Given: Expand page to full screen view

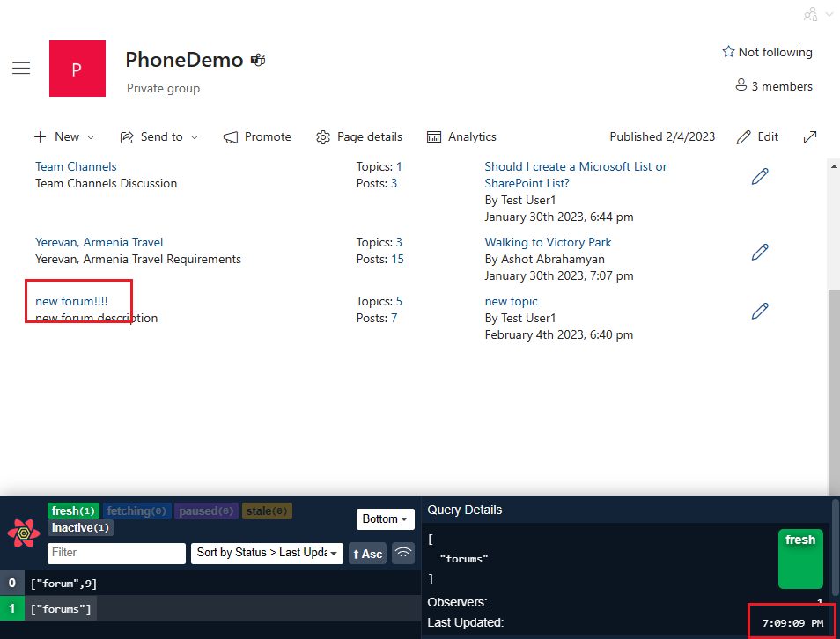Looking at the screenshot, I should pos(810,136).
